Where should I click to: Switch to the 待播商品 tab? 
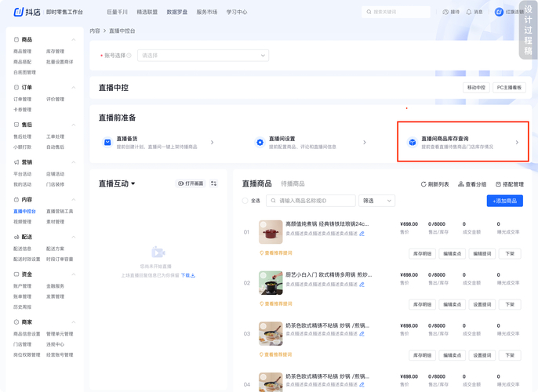(293, 183)
